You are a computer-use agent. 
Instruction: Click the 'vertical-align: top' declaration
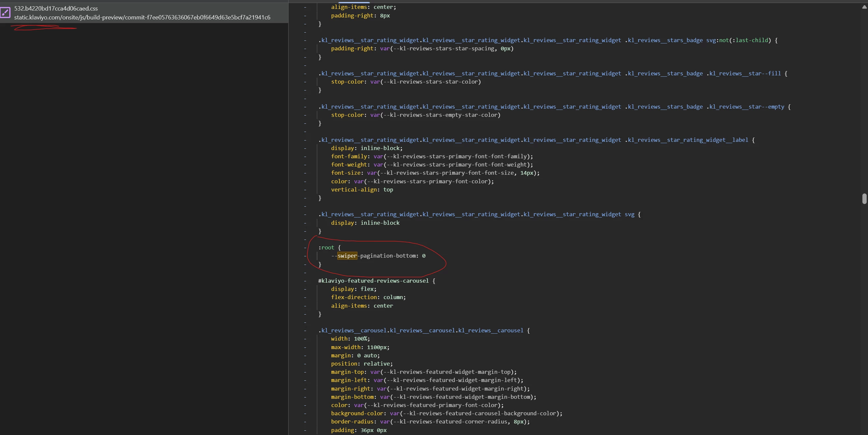[362, 190]
